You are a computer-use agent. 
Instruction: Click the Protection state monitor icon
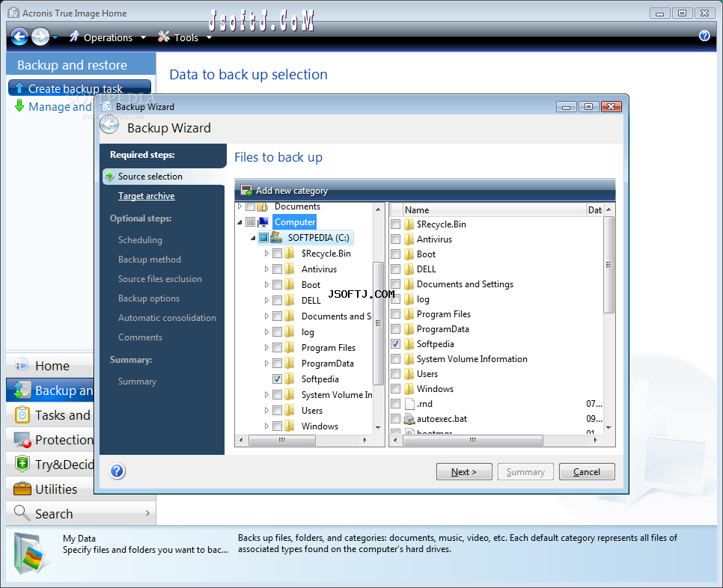22,440
